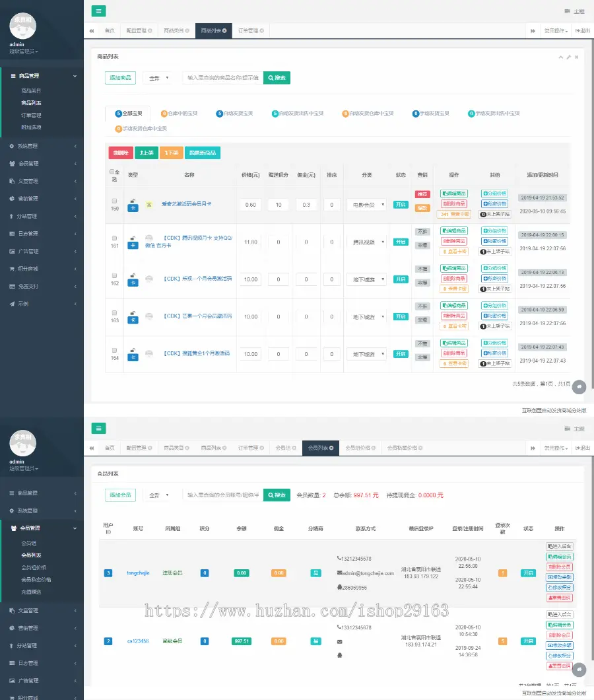Open the 会员私密价格 tab

[405, 448]
